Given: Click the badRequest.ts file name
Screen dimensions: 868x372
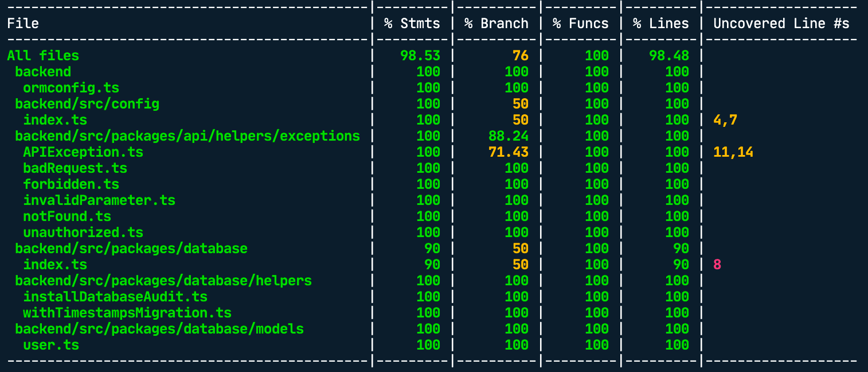Looking at the screenshot, I should [x=75, y=168].
